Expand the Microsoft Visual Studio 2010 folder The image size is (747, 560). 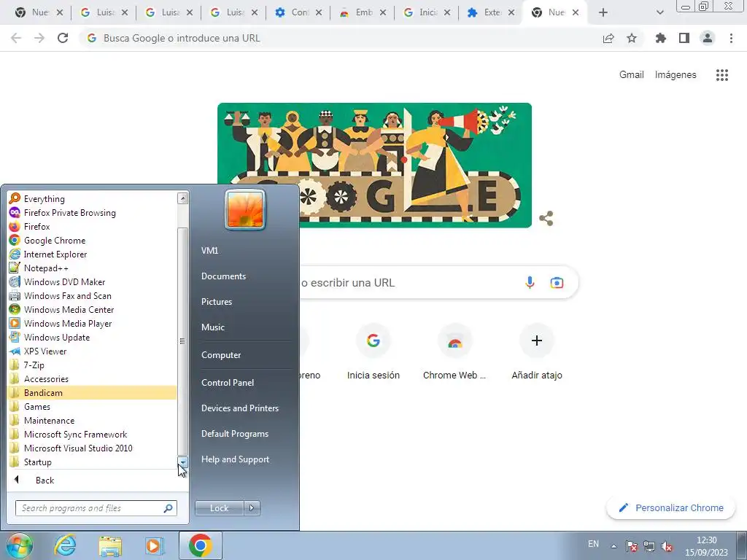[x=92, y=448]
